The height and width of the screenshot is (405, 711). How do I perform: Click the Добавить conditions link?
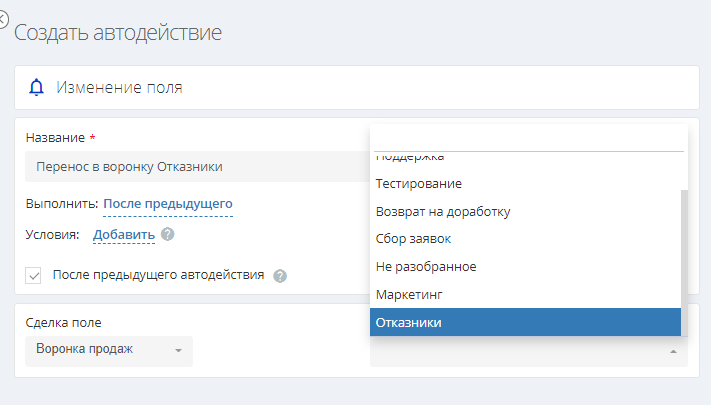coord(124,235)
